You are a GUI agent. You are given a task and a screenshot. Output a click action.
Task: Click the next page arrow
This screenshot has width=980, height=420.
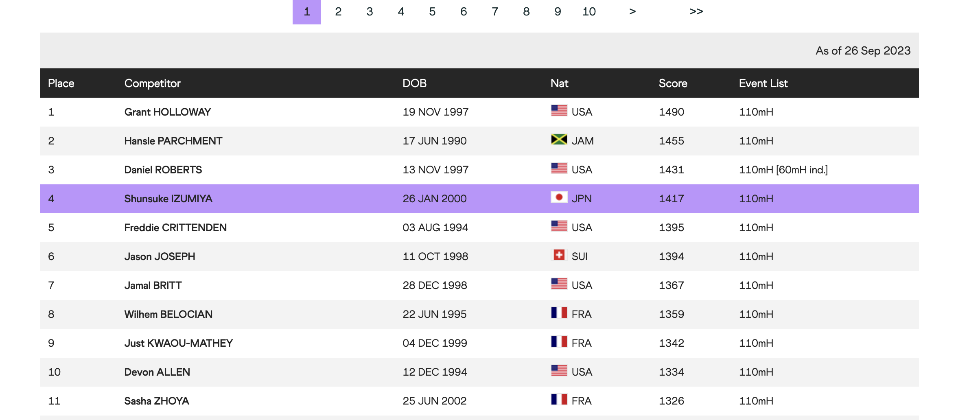coord(632,12)
